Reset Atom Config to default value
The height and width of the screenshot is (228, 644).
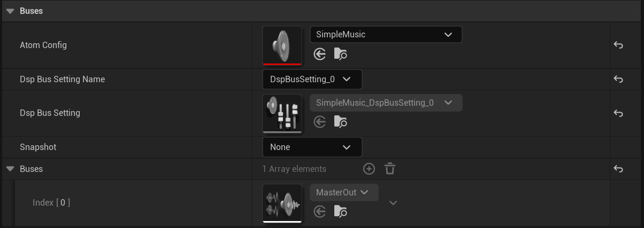coord(618,45)
